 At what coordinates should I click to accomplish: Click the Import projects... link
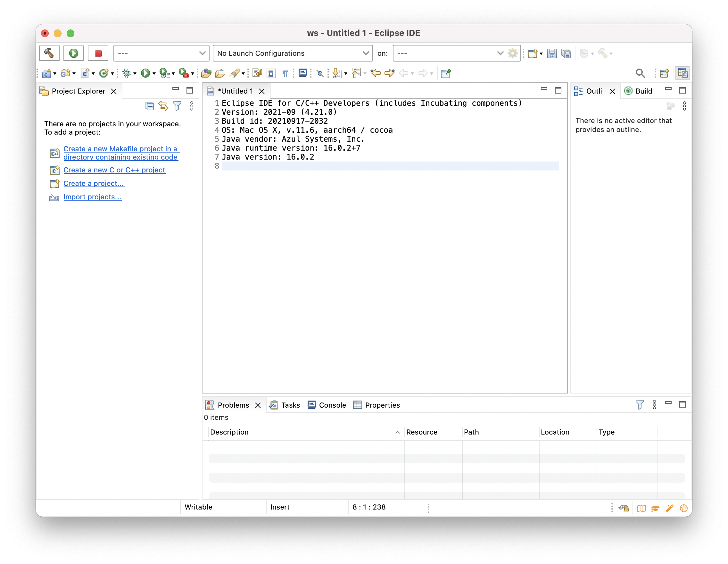tap(92, 197)
